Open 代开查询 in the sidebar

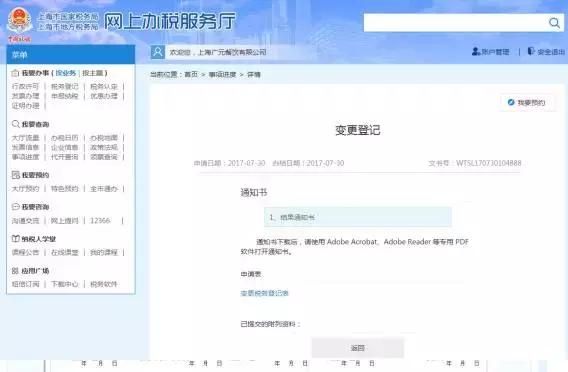point(64,157)
